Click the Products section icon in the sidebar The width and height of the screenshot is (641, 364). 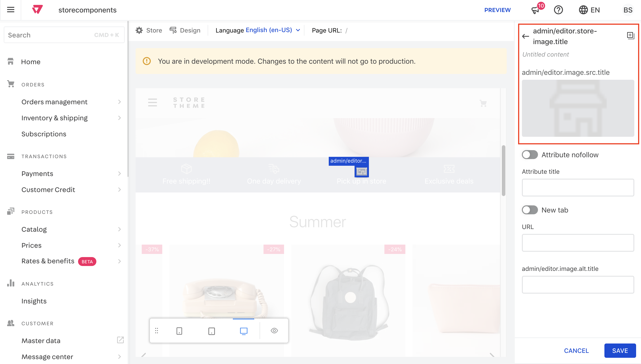pos(10,211)
